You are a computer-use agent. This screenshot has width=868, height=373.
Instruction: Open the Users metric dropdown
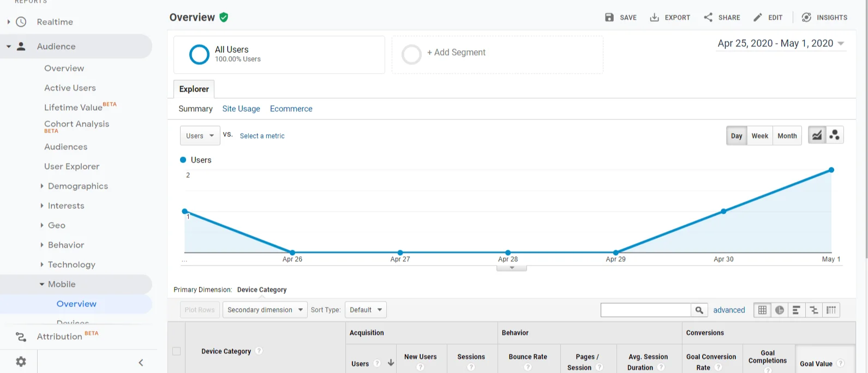(200, 136)
